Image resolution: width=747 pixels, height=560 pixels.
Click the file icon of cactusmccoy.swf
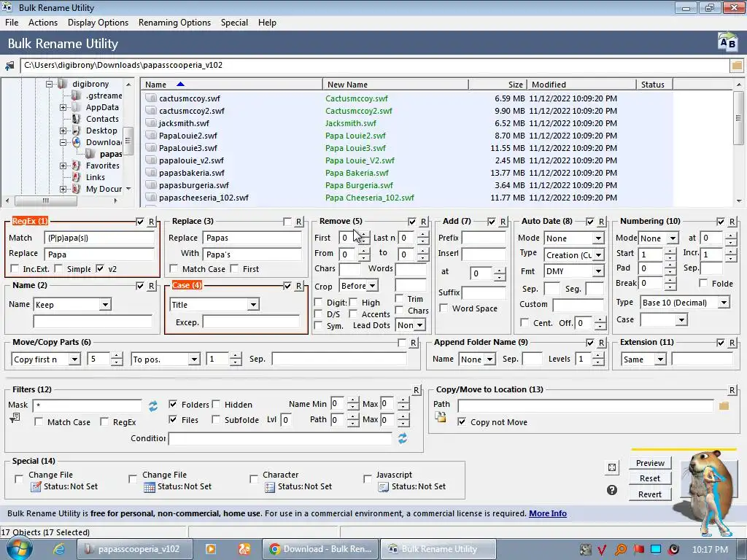[151, 98]
